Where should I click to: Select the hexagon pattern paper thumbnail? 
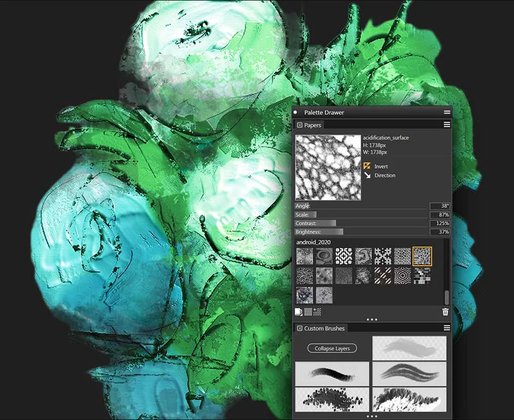(403, 276)
